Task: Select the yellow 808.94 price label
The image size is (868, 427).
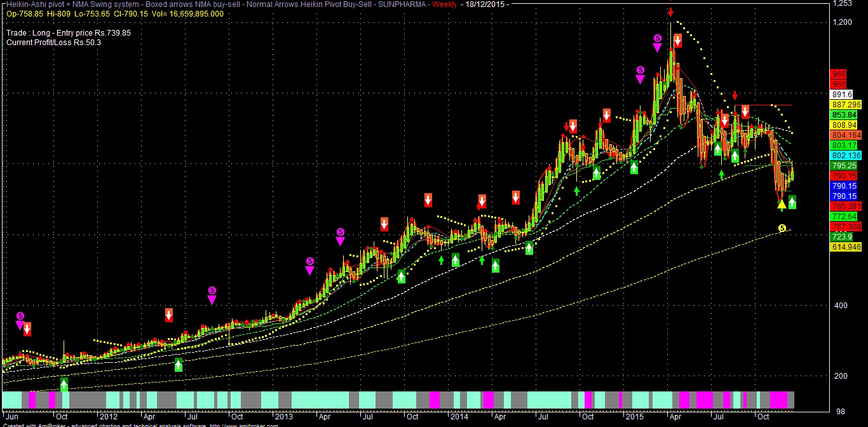Action: coord(843,125)
